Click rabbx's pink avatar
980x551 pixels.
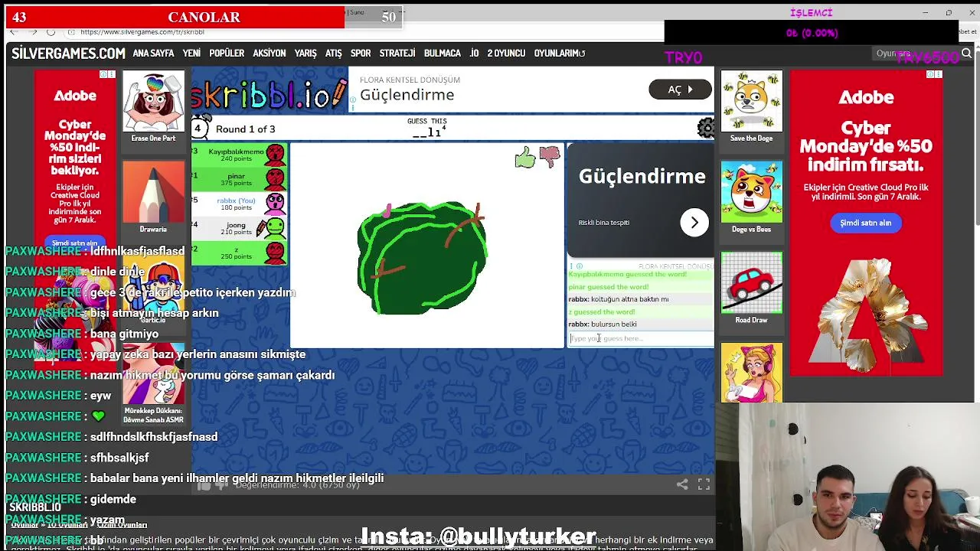pyautogui.click(x=275, y=204)
